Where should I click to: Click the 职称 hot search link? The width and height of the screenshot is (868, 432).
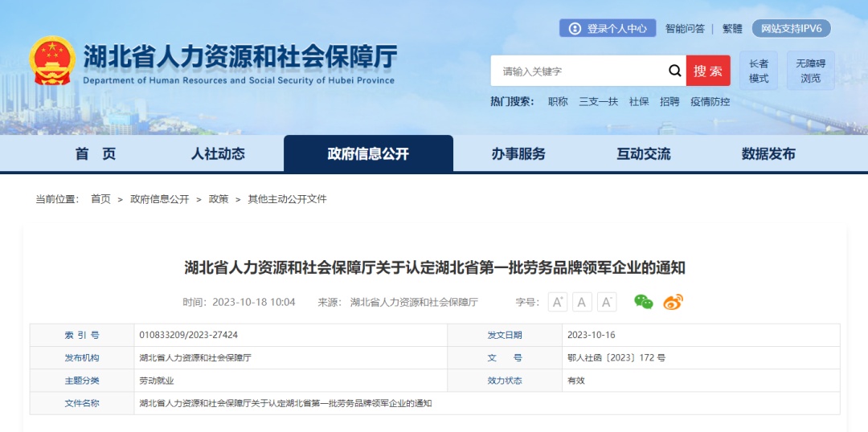(x=558, y=101)
